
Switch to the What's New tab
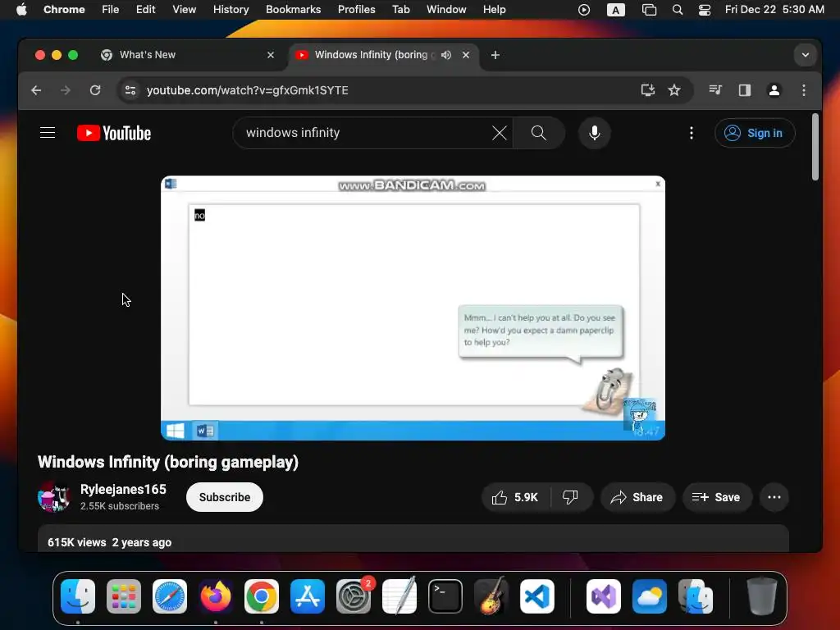point(189,55)
